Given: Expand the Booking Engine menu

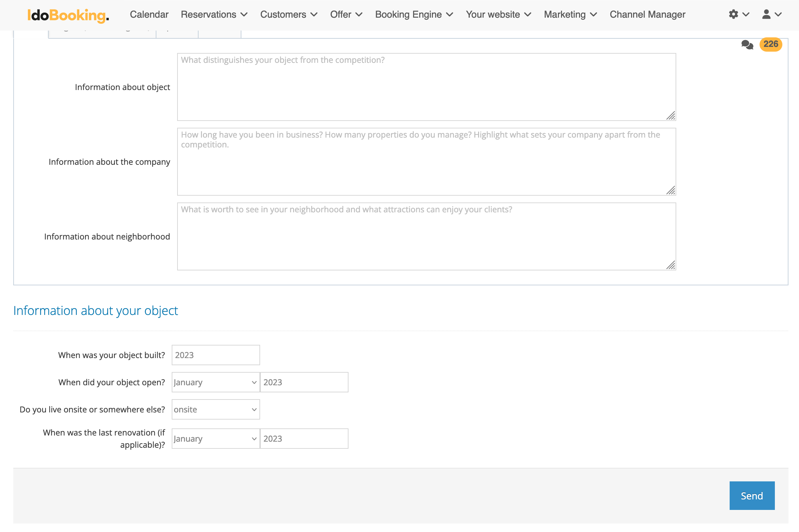Looking at the screenshot, I should coord(414,15).
